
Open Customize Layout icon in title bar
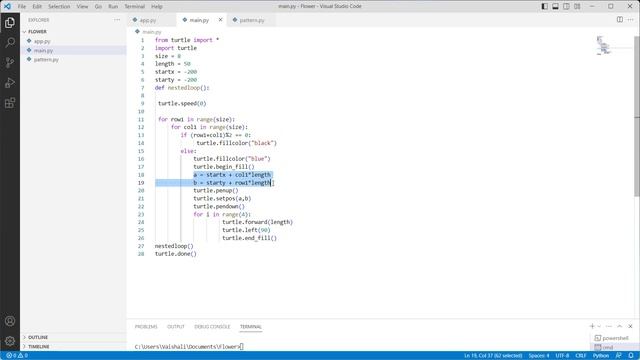(577, 6)
